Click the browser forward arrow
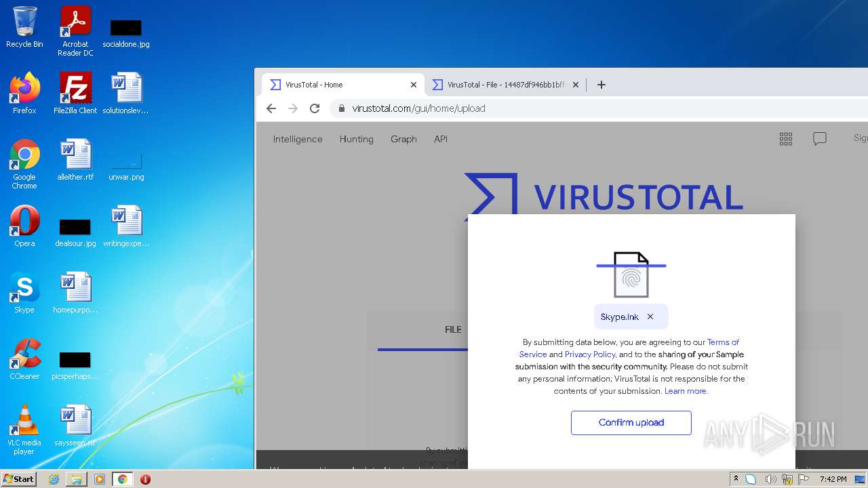This screenshot has height=488, width=868. [x=293, y=108]
